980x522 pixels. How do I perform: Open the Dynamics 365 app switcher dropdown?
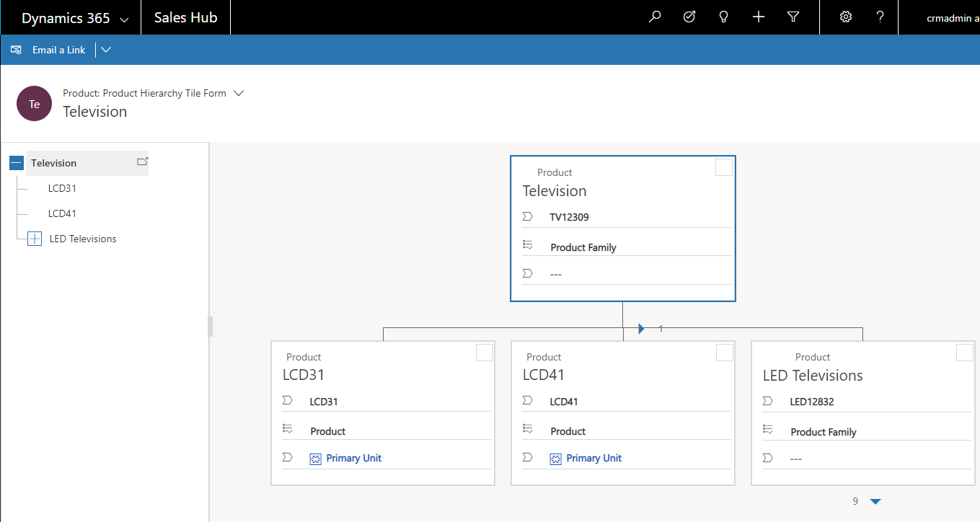[x=124, y=19]
